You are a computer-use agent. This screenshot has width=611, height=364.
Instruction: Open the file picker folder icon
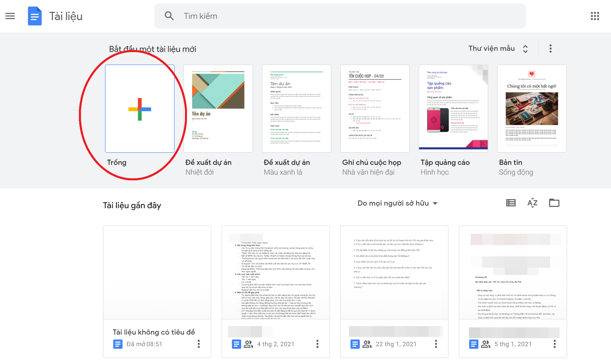pyautogui.click(x=554, y=203)
